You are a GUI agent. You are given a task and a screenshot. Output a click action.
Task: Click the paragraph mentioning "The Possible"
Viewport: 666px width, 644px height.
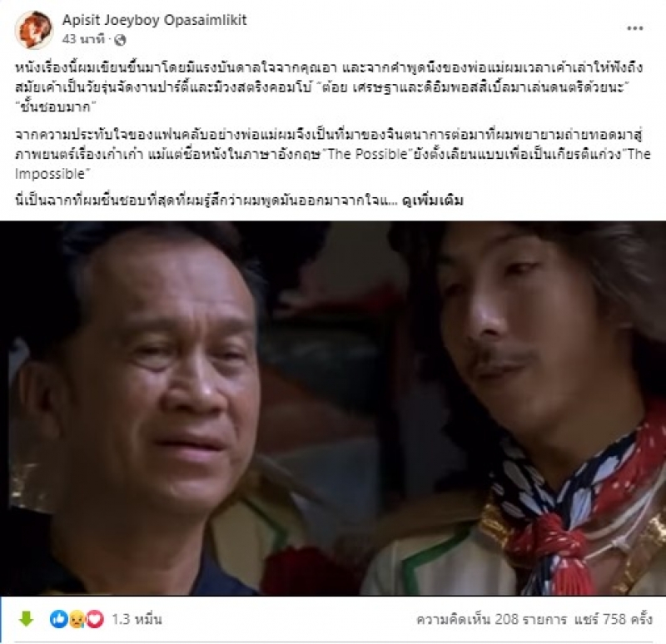tap(332, 155)
